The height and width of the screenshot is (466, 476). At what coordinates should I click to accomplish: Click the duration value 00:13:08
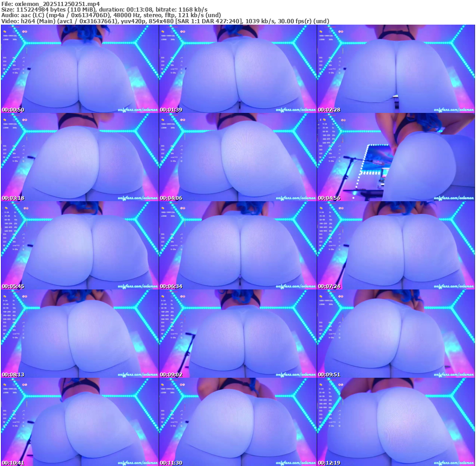pos(141,10)
